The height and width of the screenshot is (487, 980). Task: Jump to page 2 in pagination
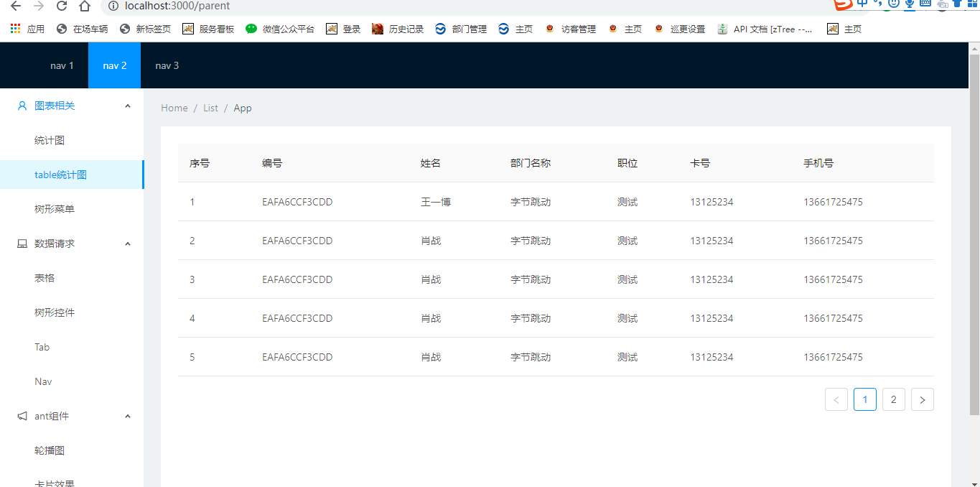coord(894,399)
